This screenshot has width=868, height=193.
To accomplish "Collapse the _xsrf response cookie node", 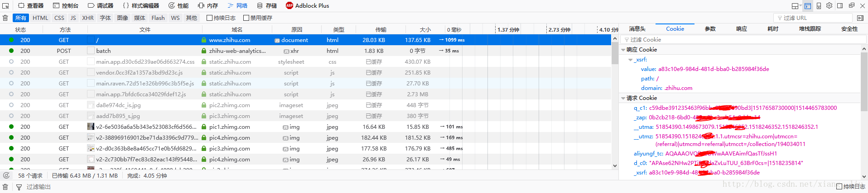I will click(630, 60).
